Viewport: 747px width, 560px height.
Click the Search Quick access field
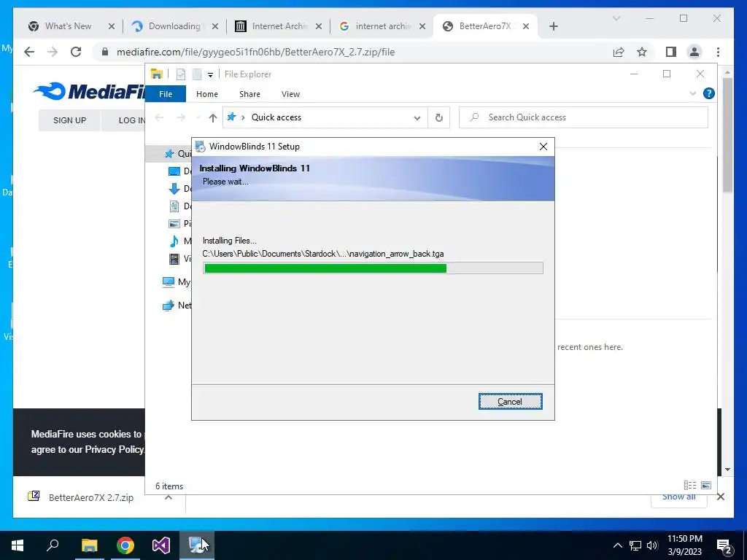click(x=583, y=117)
